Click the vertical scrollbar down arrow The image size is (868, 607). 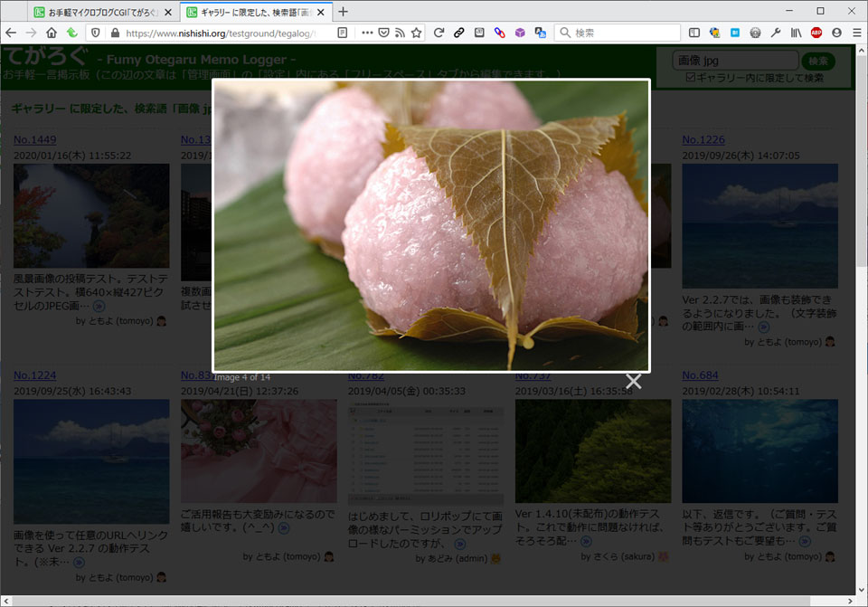862,589
